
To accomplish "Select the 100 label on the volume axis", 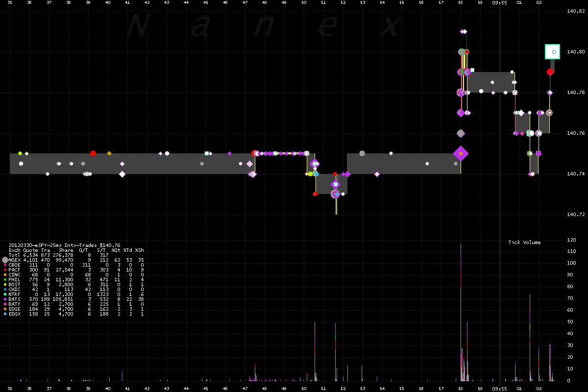I will click(x=571, y=263).
